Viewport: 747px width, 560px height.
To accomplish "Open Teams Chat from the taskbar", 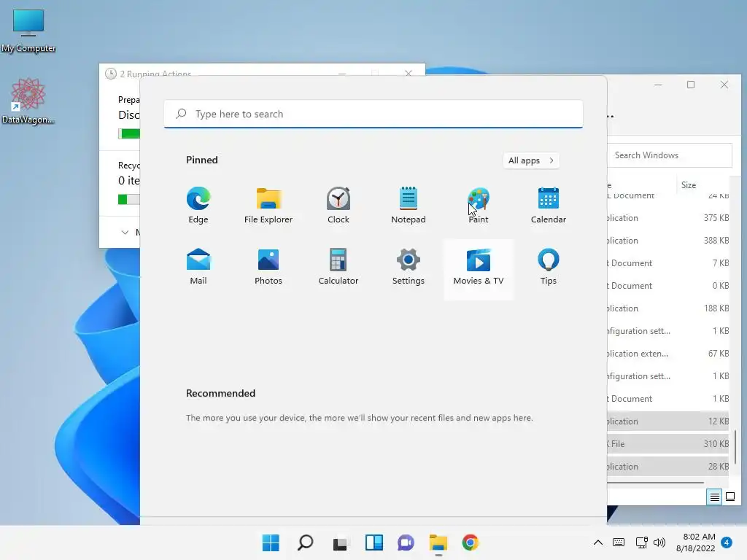I will 406,542.
